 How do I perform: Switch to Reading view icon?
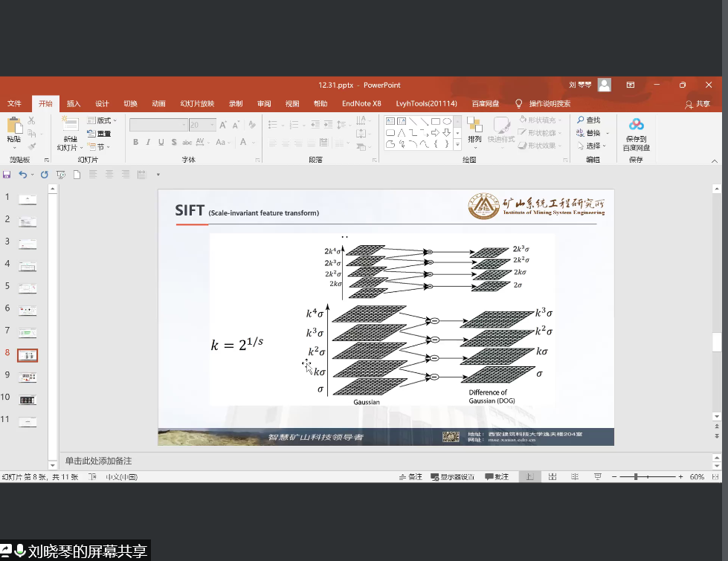click(575, 476)
